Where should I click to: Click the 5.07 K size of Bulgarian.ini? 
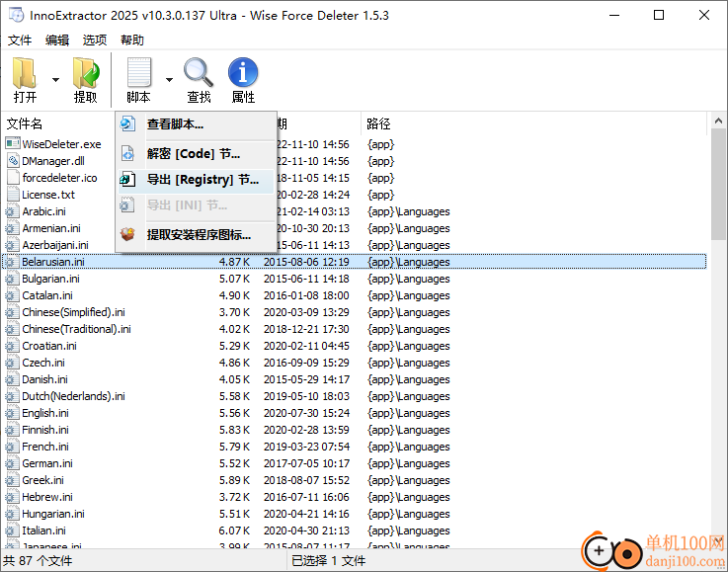pos(234,279)
